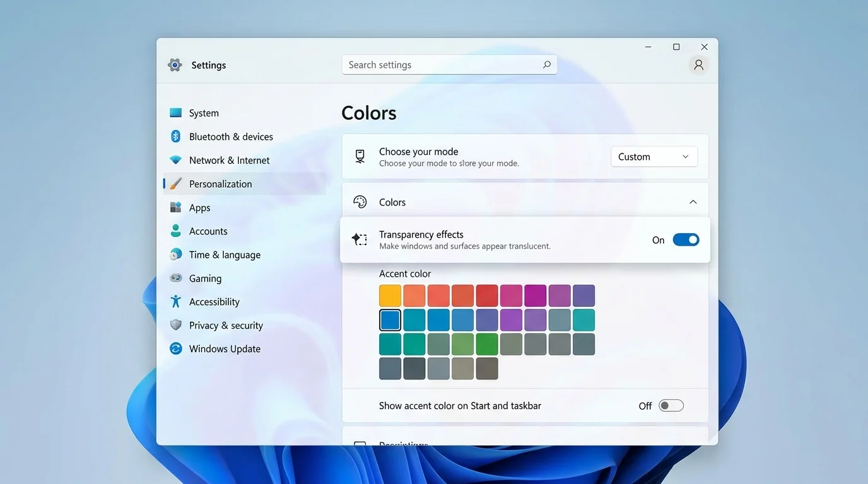The width and height of the screenshot is (868, 484).
Task: Click the Windows Update arrows icon
Action: [176, 349]
